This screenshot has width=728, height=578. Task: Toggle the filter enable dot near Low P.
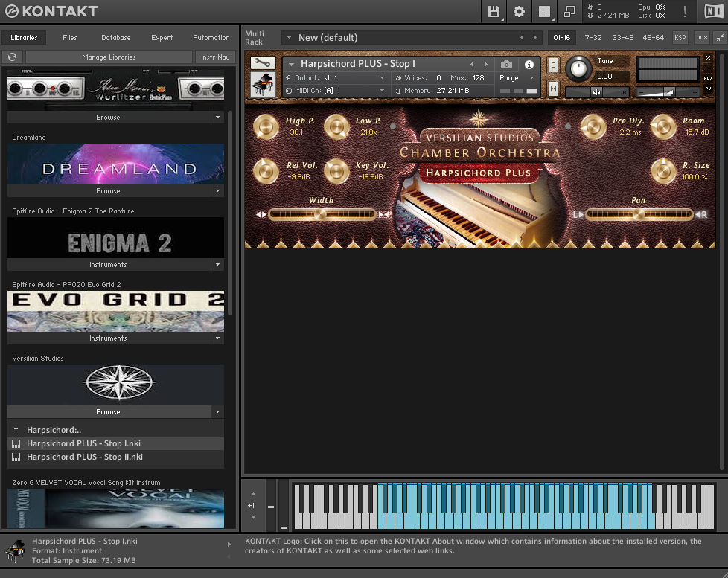393,126
